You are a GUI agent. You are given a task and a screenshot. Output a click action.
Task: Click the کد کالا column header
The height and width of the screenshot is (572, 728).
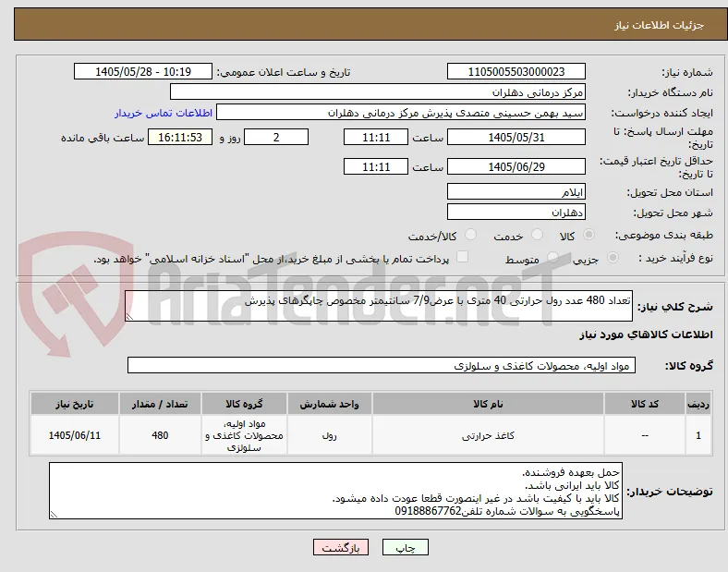point(645,404)
